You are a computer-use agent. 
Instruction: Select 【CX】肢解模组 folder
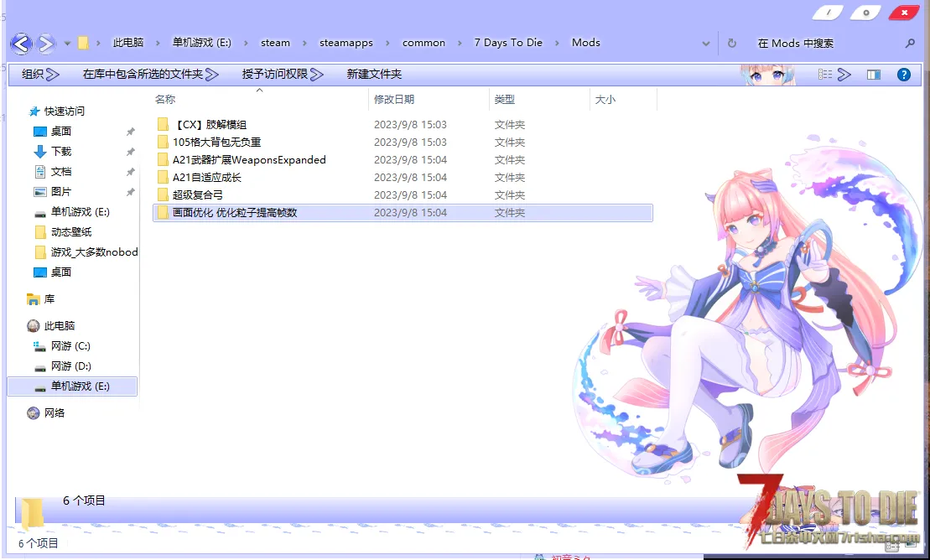click(x=403, y=125)
